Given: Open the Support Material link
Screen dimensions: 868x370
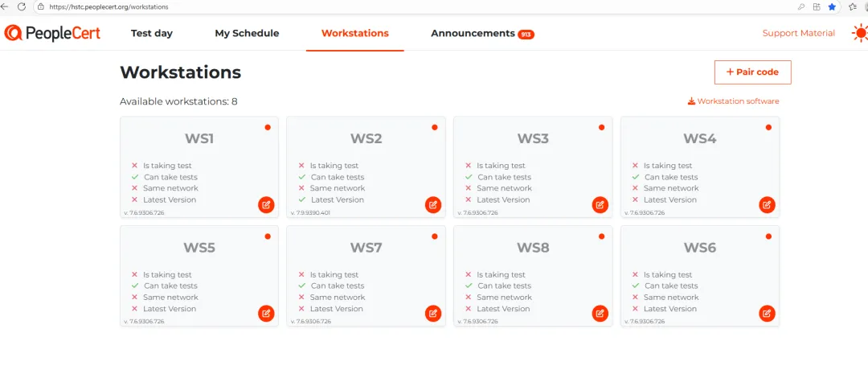Looking at the screenshot, I should (x=798, y=33).
